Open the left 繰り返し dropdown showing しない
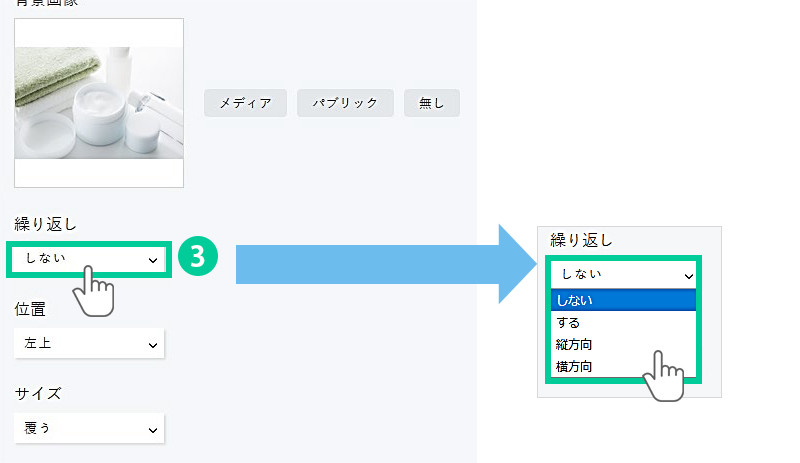Viewport: 800px width, 463px height. point(89,259)
